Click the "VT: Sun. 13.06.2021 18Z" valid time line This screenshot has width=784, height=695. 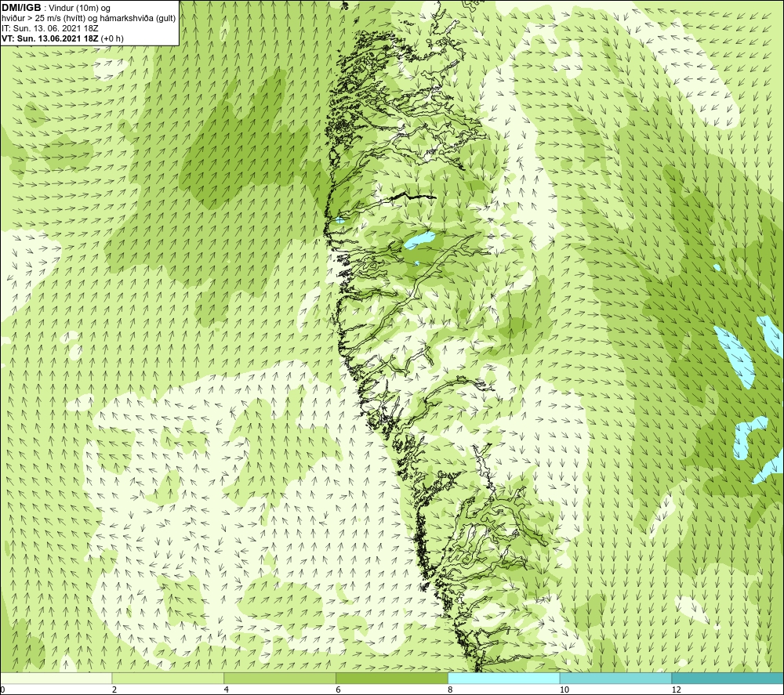click(63, 38)
